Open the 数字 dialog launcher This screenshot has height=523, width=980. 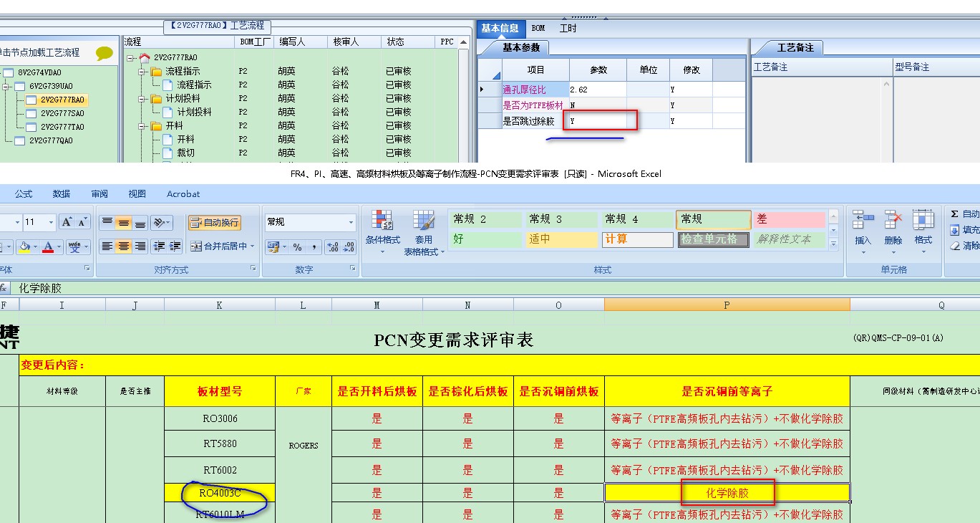pos(352,268)
